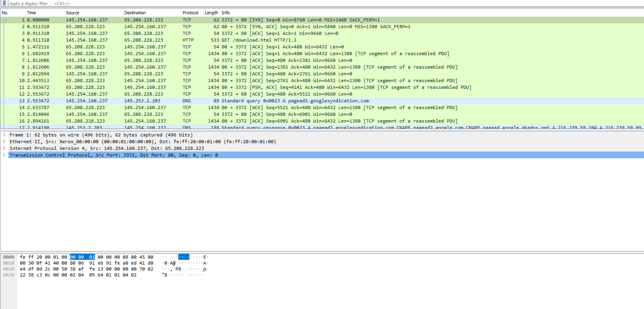Select packet 14 at time 2.633787
644x309 pixels.
pyautogui.click(x=322, y=107)
